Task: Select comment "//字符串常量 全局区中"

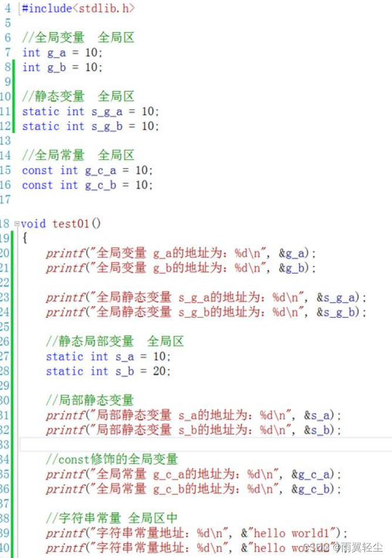Action: (112, 518)
